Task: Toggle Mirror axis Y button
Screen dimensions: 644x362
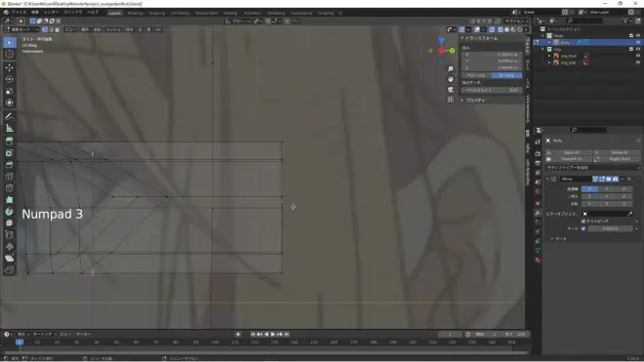Action: [607, 189]
